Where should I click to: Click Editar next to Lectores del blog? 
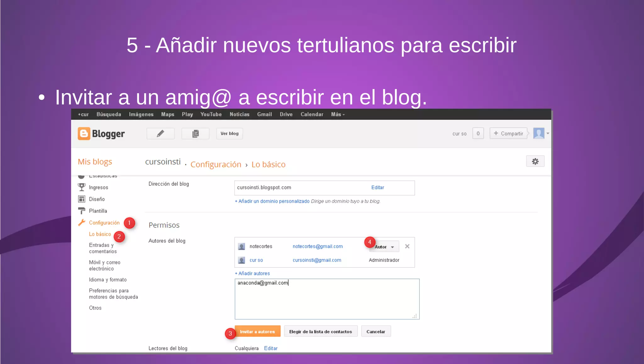271,348
